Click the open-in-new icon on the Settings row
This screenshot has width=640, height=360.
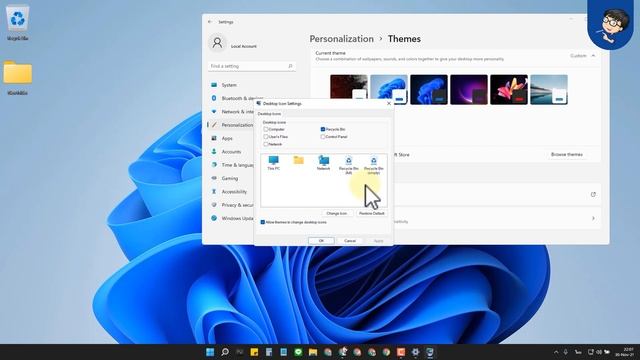593,195
